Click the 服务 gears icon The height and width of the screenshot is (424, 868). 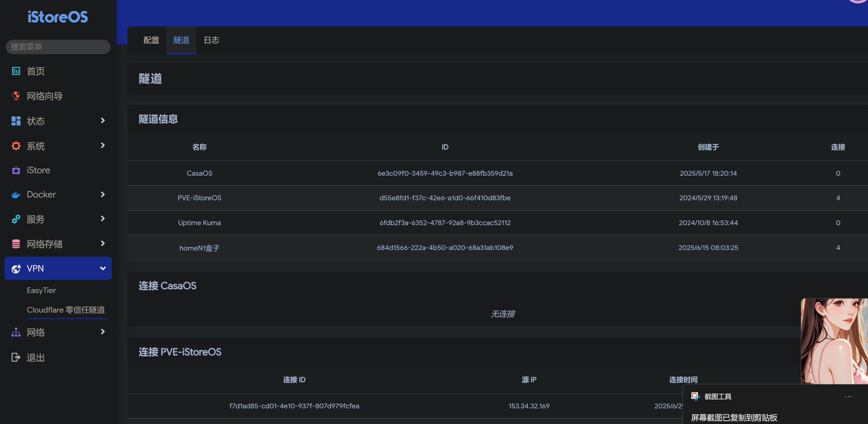[x=16, y=219]
